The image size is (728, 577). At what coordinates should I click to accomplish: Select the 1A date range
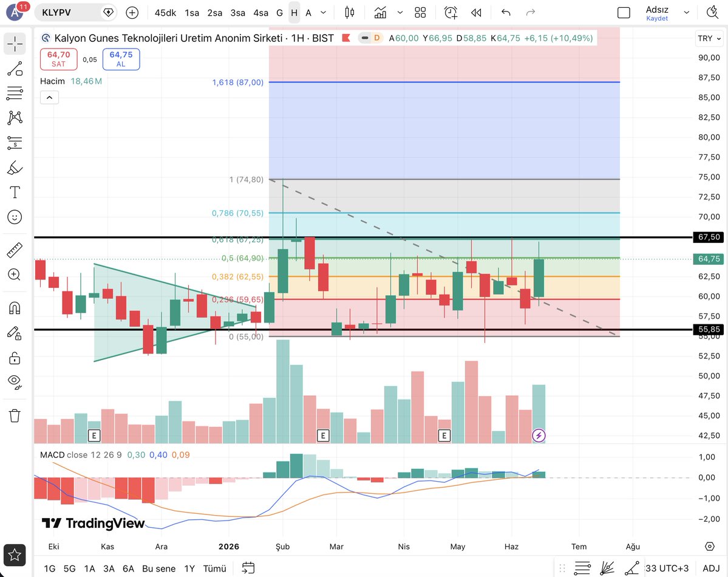(x=90, y=568)
